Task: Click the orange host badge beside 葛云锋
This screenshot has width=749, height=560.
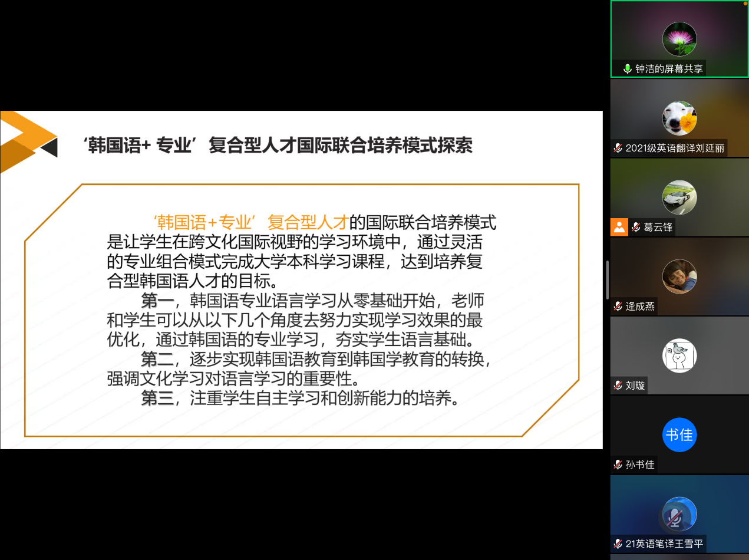Action: [x=619, y=228]
